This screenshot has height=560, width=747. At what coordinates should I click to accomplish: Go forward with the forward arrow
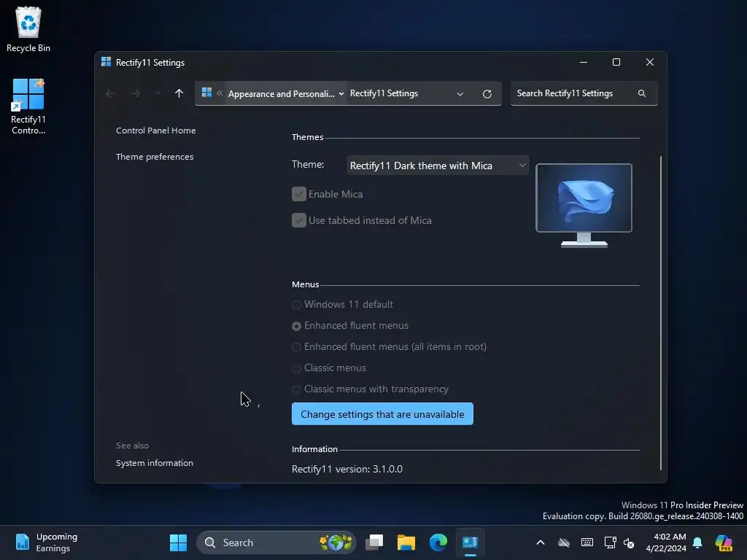135,93
